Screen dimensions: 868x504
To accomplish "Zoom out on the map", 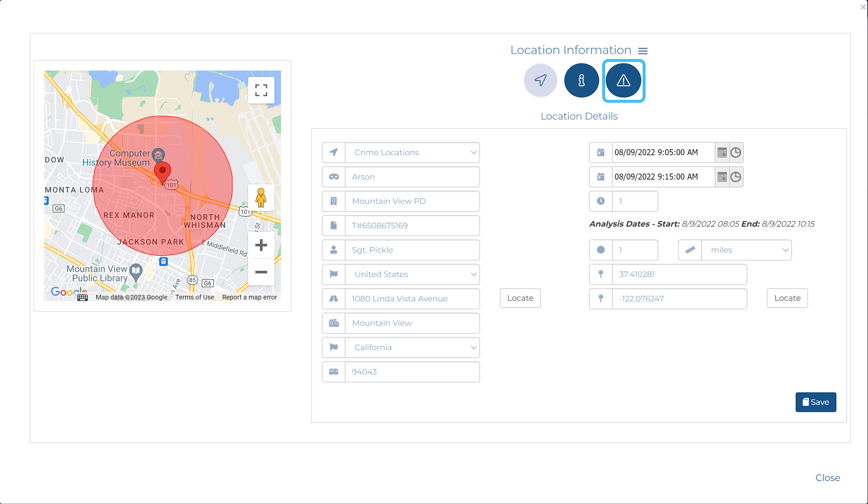I will 261,272.
